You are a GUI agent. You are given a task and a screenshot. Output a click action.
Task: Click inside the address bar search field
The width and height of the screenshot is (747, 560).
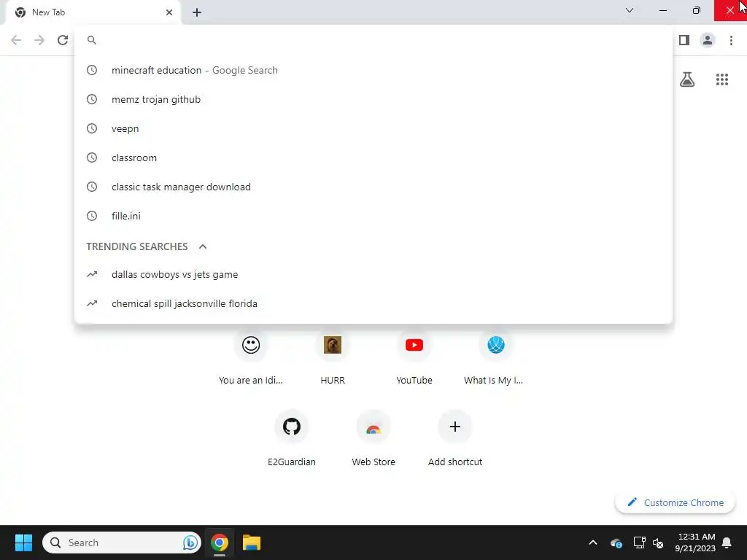click(373, 40)
